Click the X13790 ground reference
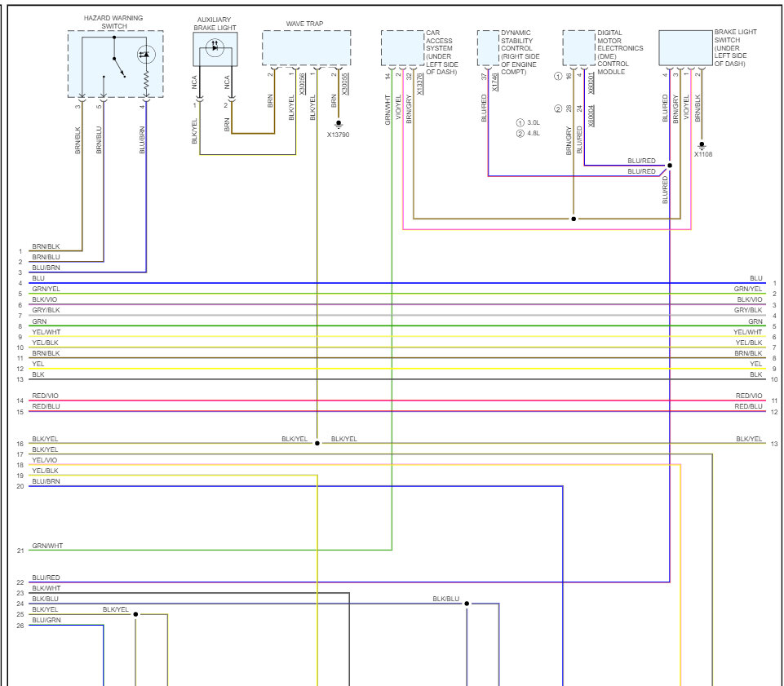The height and width of the screenshot is (686, 784). click(338, 135)
